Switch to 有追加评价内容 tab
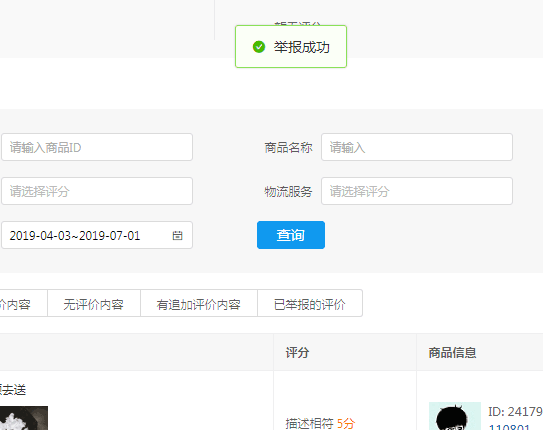543x430 pixels. click(199, 305)
